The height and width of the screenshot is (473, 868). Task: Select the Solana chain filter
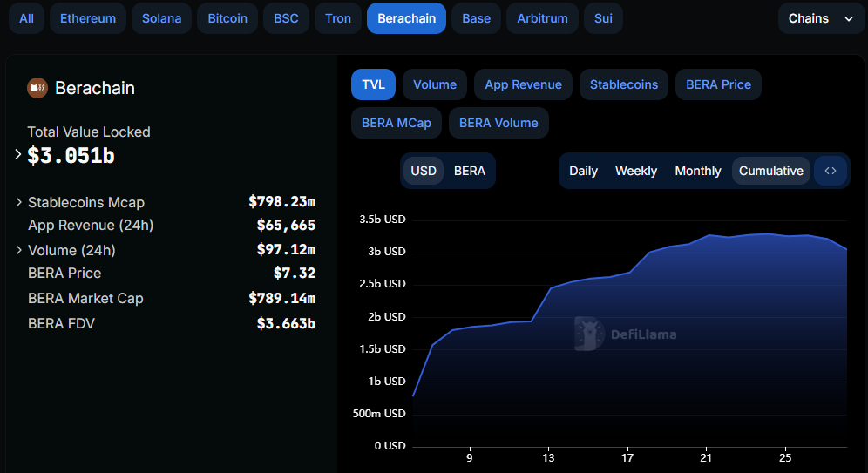point(161,18)
